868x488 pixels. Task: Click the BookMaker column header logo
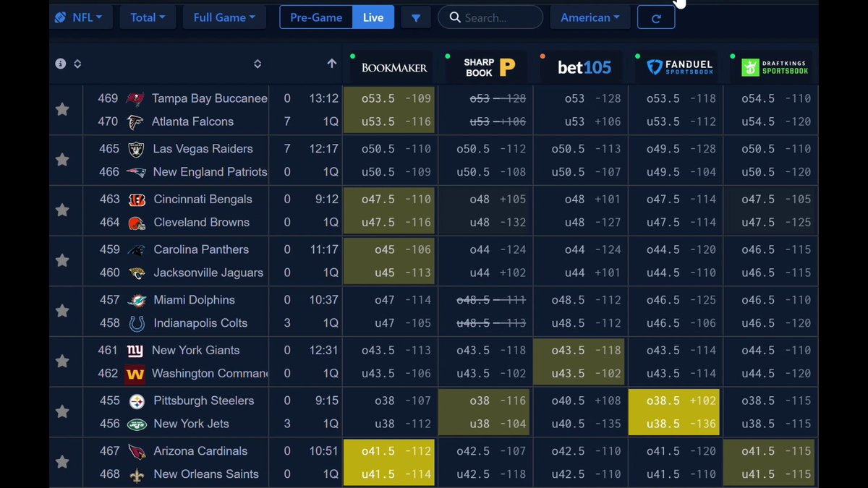(x=393, y=67)
